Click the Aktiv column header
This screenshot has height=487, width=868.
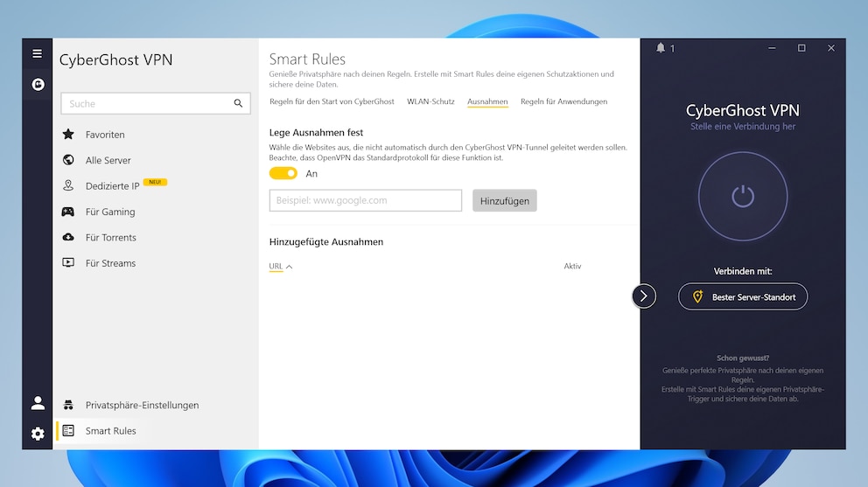pyautogui.click(x=572, y=266)
